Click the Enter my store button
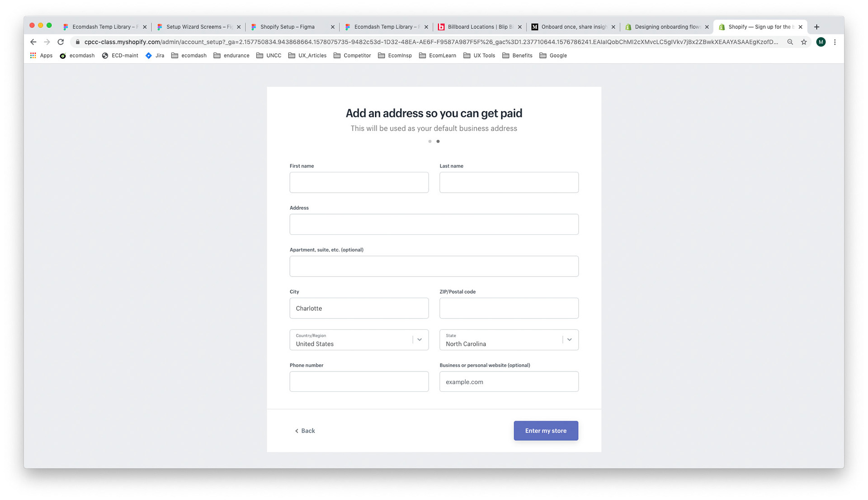The width and height of the screenshot is (868, 500). (546, 431)
